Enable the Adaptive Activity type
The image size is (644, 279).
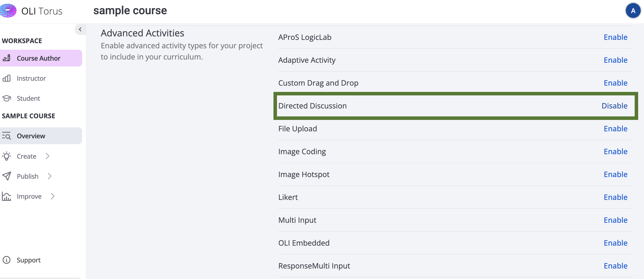coord(615,60)
